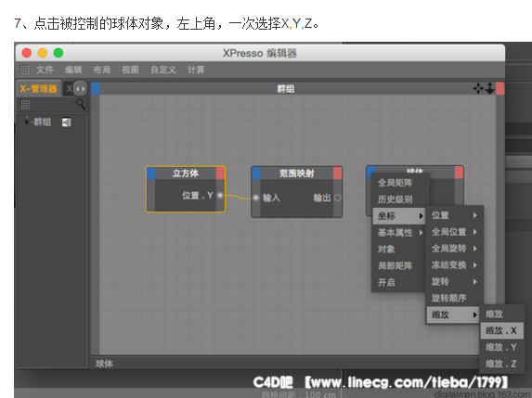Expand the 全局旋转 submenu
This screenshot has height=398, width=532.
coord(455,249)
